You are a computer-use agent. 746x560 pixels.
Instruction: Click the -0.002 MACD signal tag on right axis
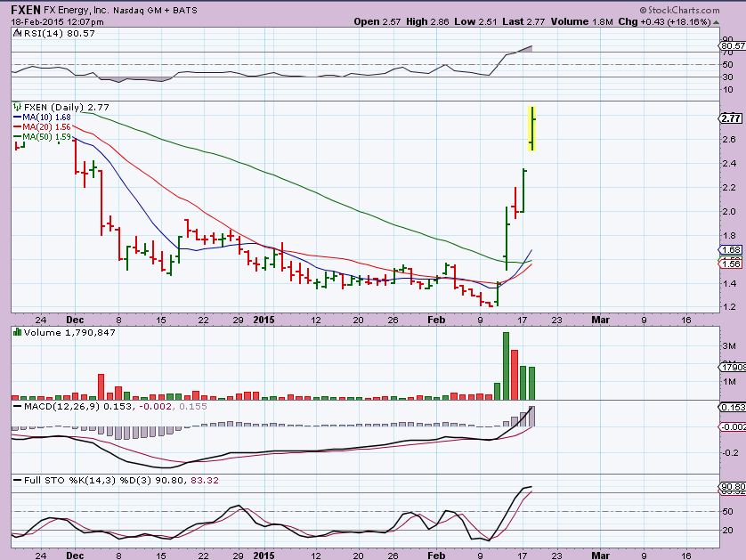tap(733, 426)
